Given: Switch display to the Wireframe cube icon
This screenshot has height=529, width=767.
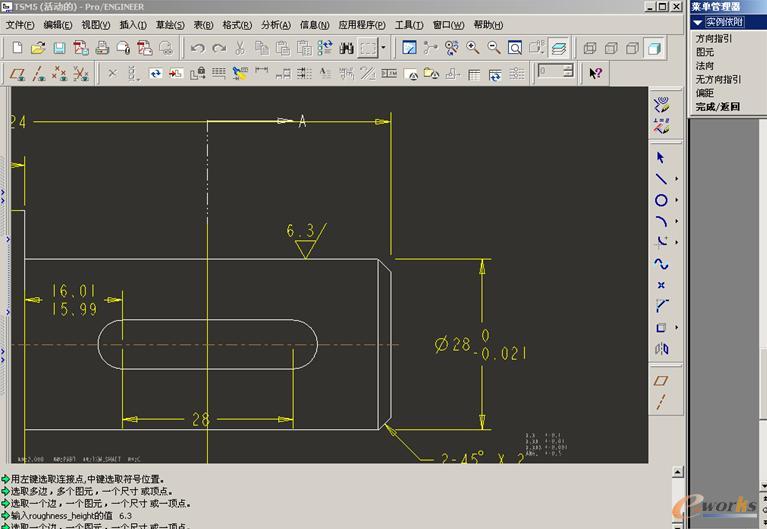Looking at the screenshot, I should (x=590, y=48).
